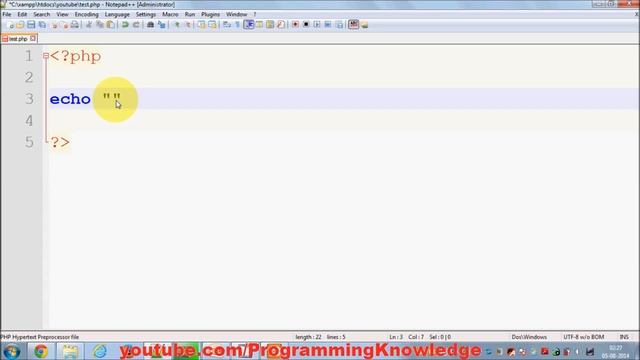Click the echo keyword on line 3

pos(70,99)
